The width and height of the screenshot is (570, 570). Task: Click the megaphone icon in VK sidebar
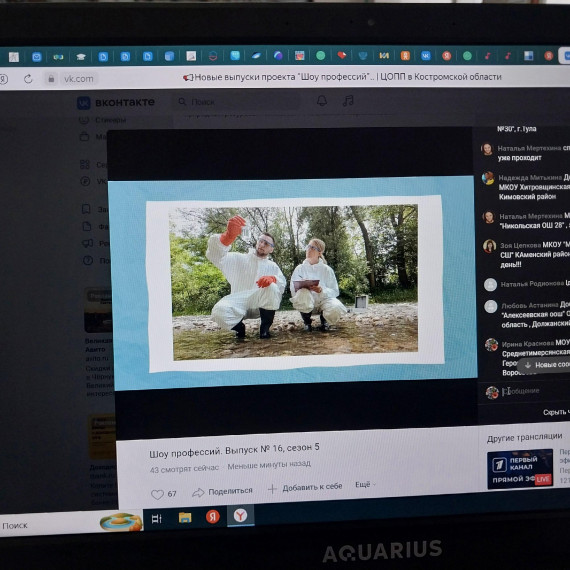[87, 243]
